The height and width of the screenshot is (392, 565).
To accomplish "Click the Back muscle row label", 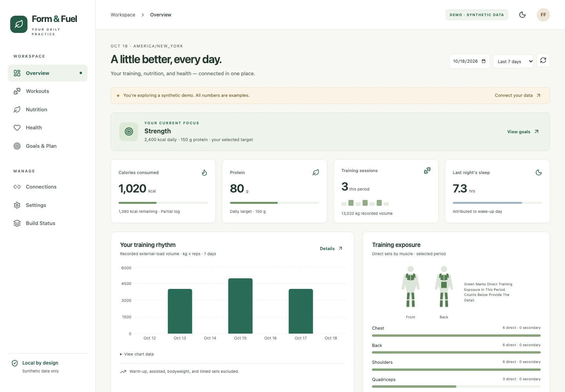I will (377, 345).
